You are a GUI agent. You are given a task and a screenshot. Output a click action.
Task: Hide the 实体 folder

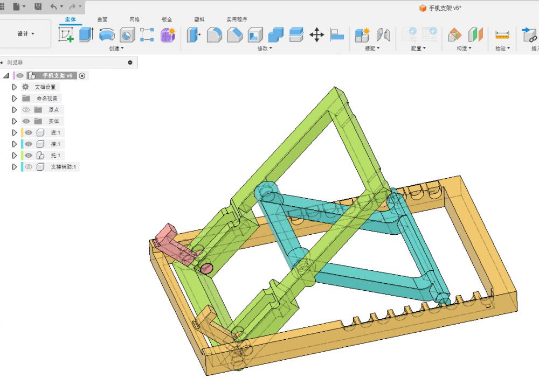pos(26,121)
